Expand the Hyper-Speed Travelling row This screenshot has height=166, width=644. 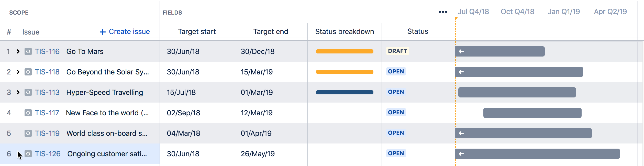point(18,92)
